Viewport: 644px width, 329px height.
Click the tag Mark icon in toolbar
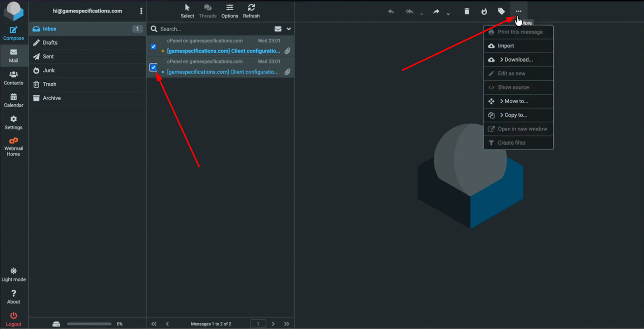[501, 11]
